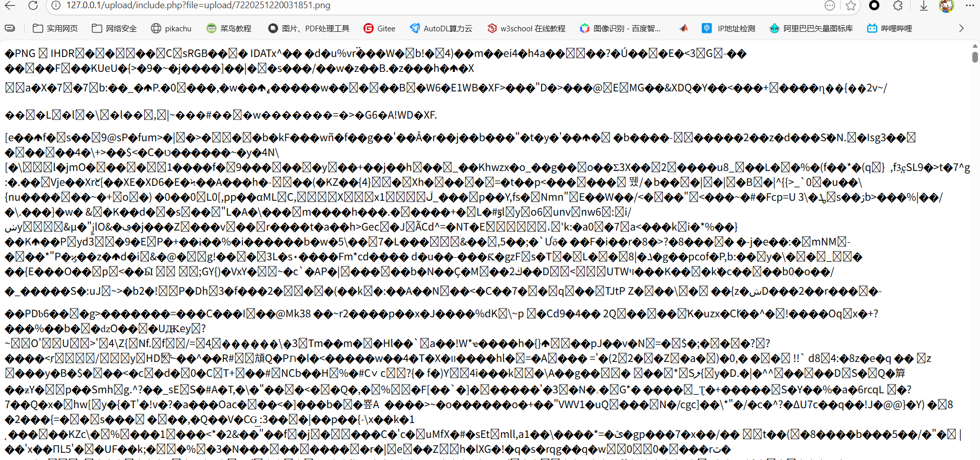
Task: Bookmark this page with the star icon
Action: [851, 5]
